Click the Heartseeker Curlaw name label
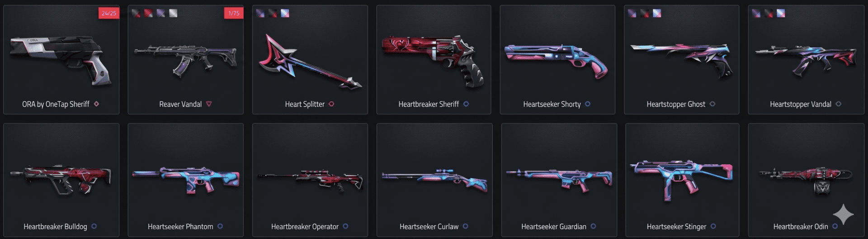The image size is (868, 239). 429,226
